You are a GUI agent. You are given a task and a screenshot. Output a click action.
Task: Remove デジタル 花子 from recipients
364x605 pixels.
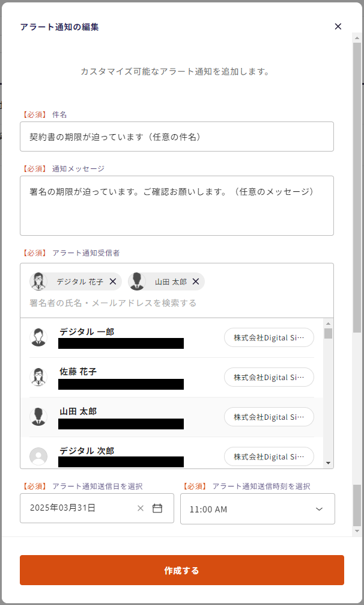point(113,281)
